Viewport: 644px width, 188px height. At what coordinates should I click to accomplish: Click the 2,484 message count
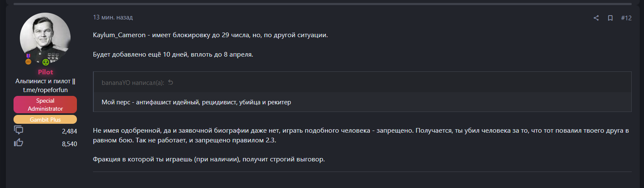pyautogui.click(x=69, y=131)
